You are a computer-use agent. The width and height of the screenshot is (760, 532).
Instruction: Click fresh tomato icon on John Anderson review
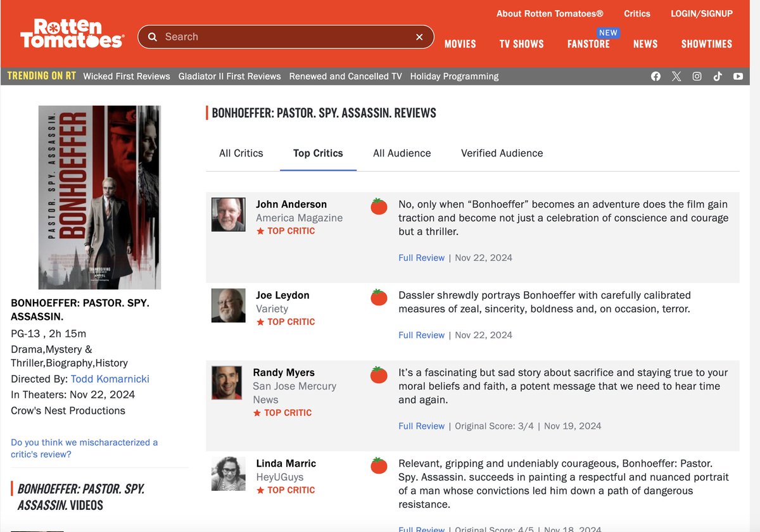pyautogui.click(x=379, y=206)
